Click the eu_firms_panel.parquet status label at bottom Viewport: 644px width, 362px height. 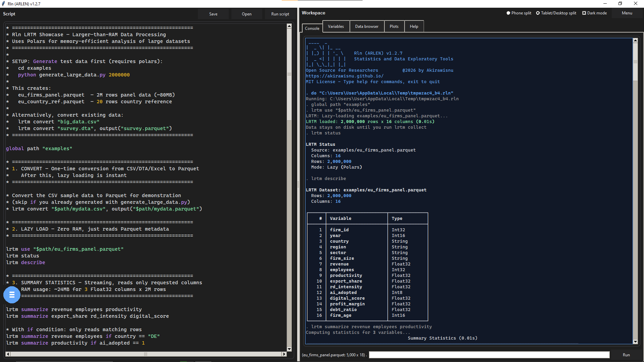tap(334, 355)
